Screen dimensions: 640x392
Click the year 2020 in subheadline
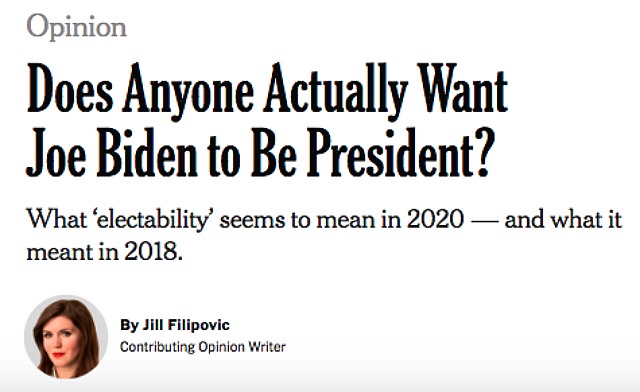[436, 219]
